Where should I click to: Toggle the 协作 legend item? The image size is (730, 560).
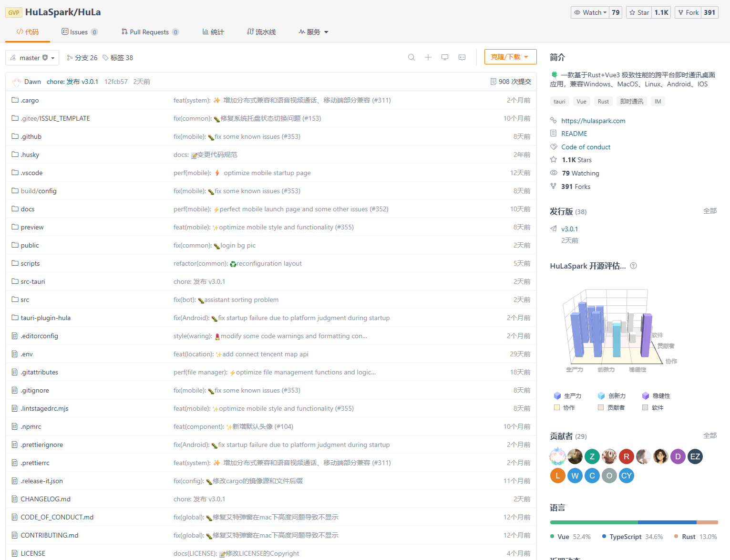[x=565, y=407]
